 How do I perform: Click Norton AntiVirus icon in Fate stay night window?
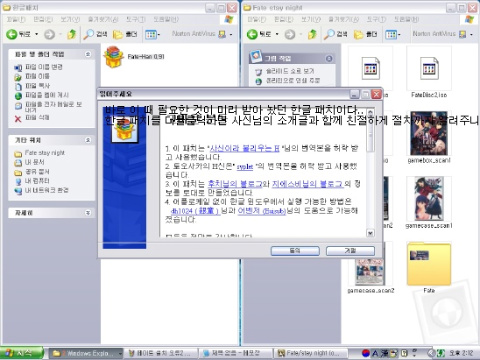[x=463, y=34]
